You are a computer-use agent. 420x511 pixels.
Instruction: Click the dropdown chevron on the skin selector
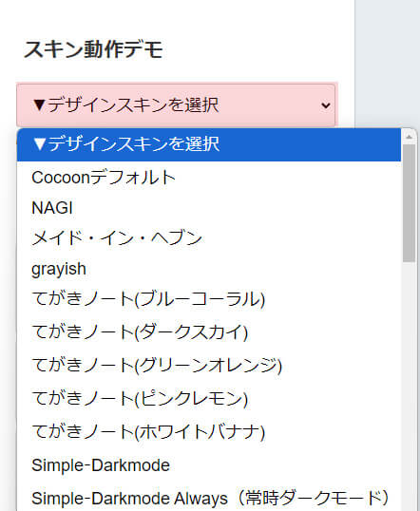pyautogui.click(x=325, y=105)
